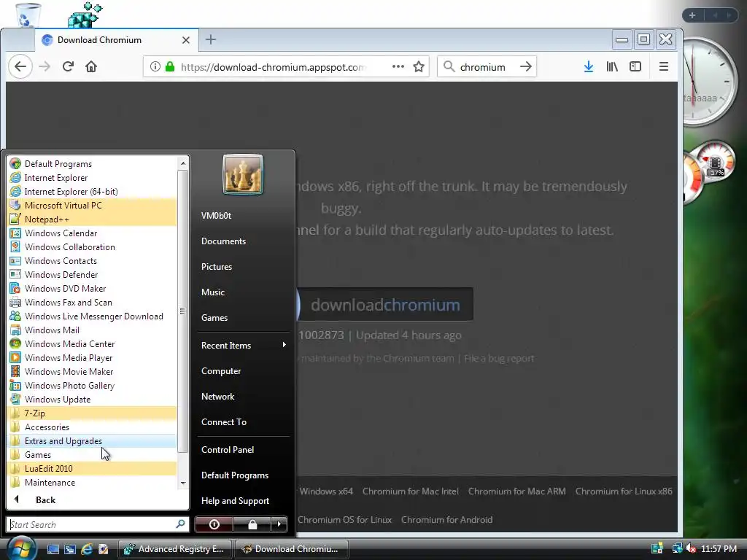Launch Internet Explorer from quick launch
The height and width of the screenshot is (560, 747).
click(x=87, y=549)
